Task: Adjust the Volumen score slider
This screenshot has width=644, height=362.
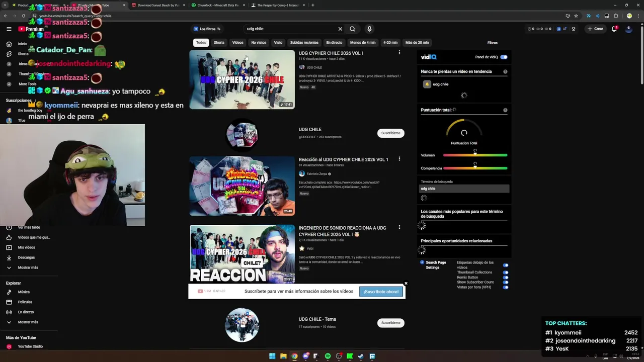Action: point(475,155)
